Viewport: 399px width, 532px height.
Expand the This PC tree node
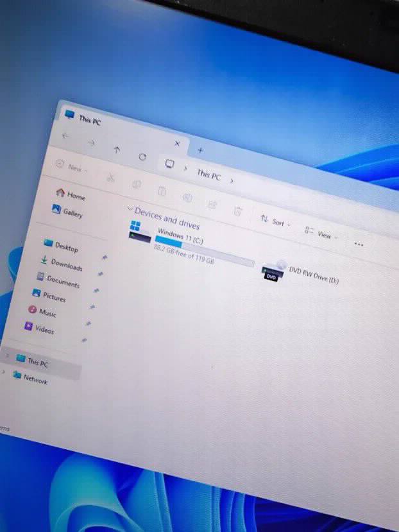tap(8, 356)
